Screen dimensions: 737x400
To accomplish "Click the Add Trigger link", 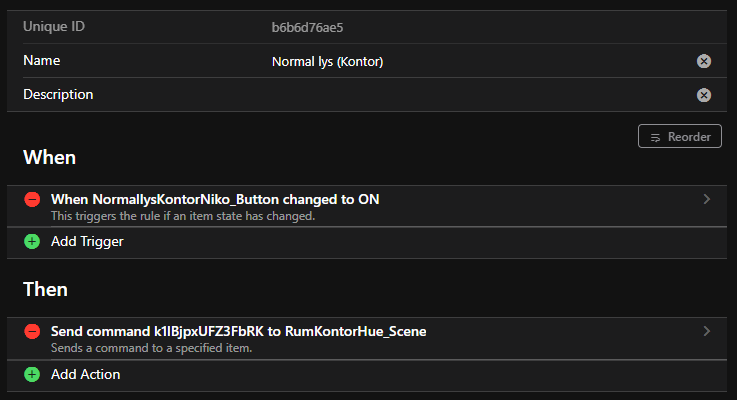I will [x=87, y=241].
